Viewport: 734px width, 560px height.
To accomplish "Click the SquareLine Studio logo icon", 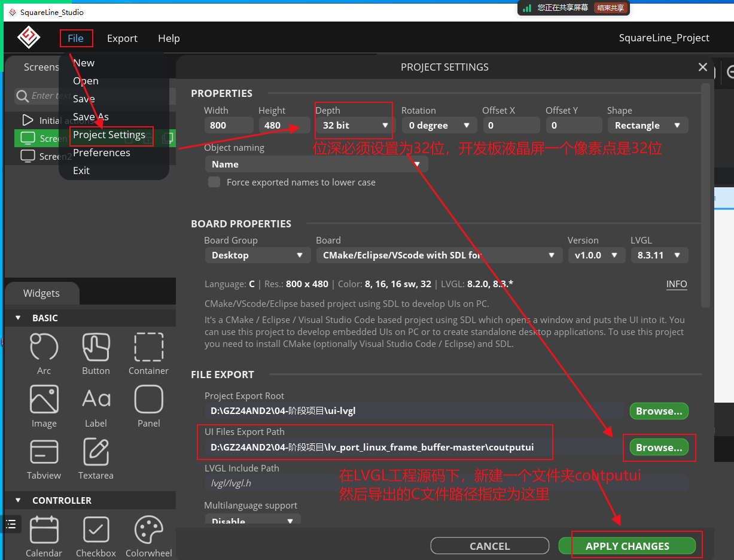I will pyautogui.click(x=28, y=38).
